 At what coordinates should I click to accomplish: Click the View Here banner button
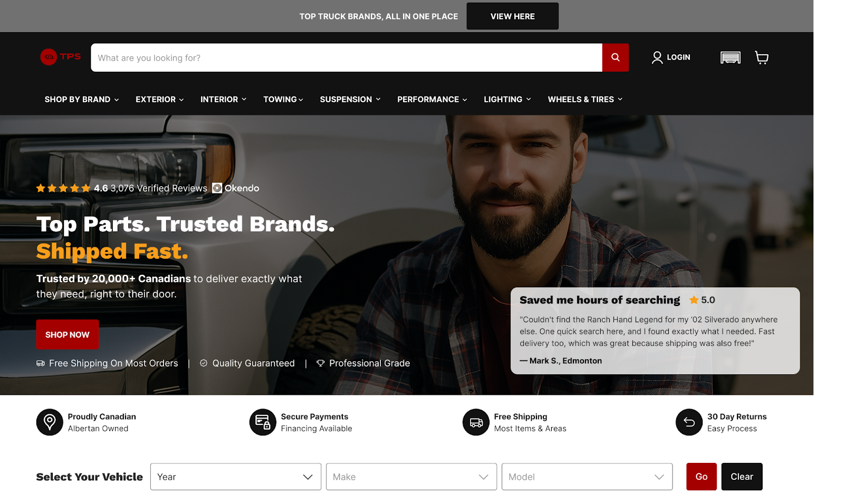[513, 16]
